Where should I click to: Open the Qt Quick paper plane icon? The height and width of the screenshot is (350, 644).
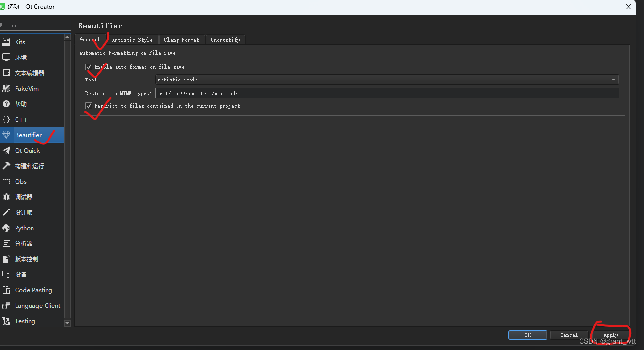tap(6, 151)
